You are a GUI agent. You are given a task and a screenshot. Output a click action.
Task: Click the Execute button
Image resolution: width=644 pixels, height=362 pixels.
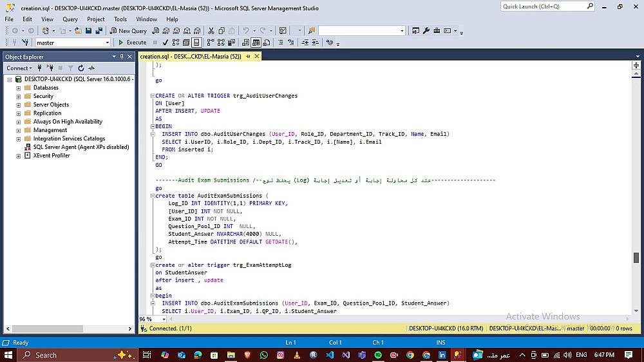[x=132, y=43]
